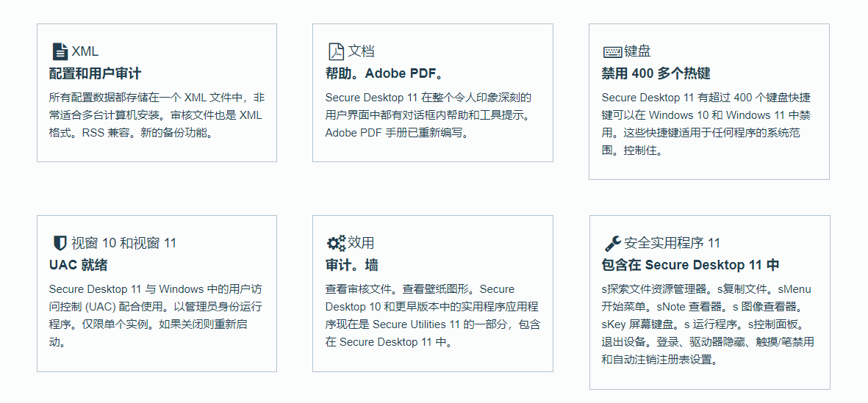Click the paragraph about XML 文件 configuration storage
This screenshot has height=403, width=868.
[157, 115]
